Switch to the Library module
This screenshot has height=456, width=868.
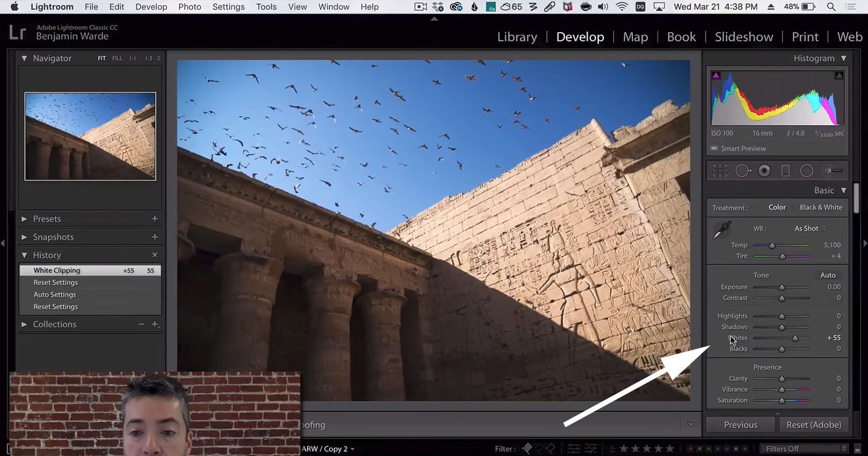(x=517, y=37)
